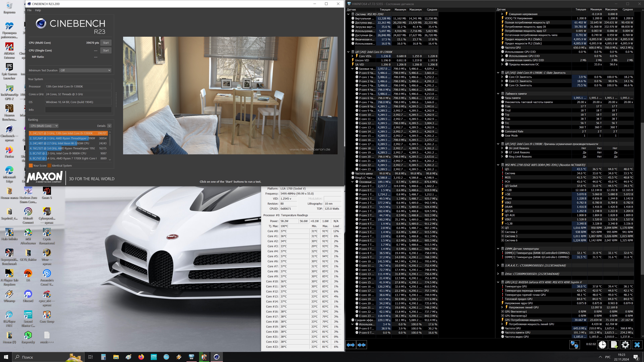The image size is (644, 362).
Task: Open the Cinebench Help menu
Action: click(38, 10)
